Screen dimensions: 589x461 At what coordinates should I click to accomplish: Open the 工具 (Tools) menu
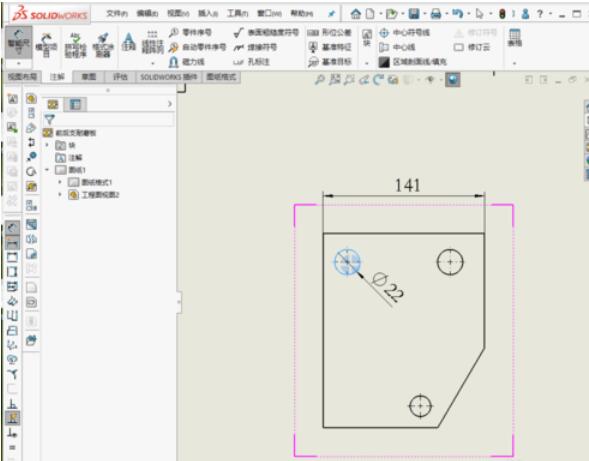(237, 14)
